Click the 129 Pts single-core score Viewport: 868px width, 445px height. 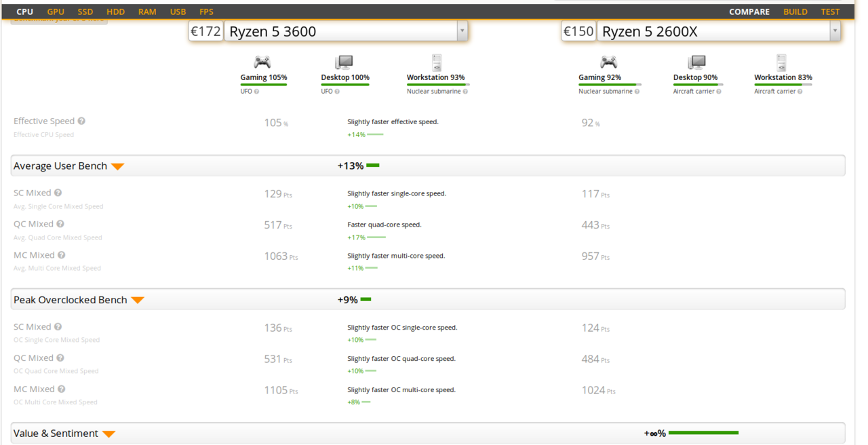pyautogui.click(x=278, y=194)
